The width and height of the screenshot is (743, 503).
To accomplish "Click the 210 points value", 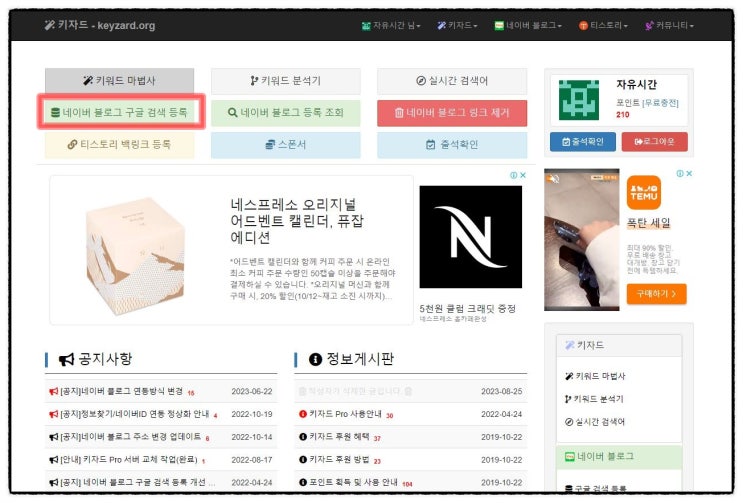I will coord(623,114).
